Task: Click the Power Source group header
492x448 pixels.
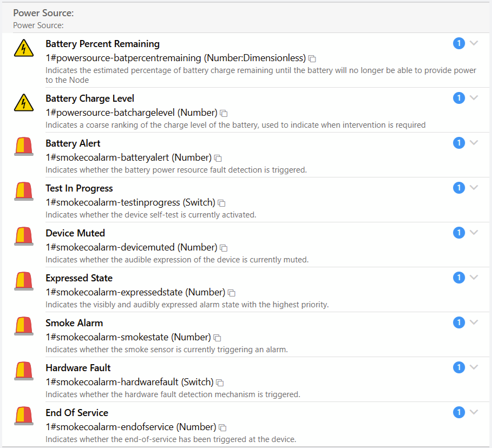Action: (x=43, y=12)
